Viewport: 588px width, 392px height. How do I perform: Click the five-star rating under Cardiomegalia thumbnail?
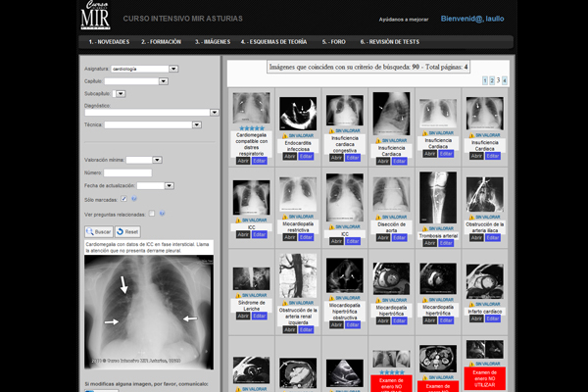[252, 128]
